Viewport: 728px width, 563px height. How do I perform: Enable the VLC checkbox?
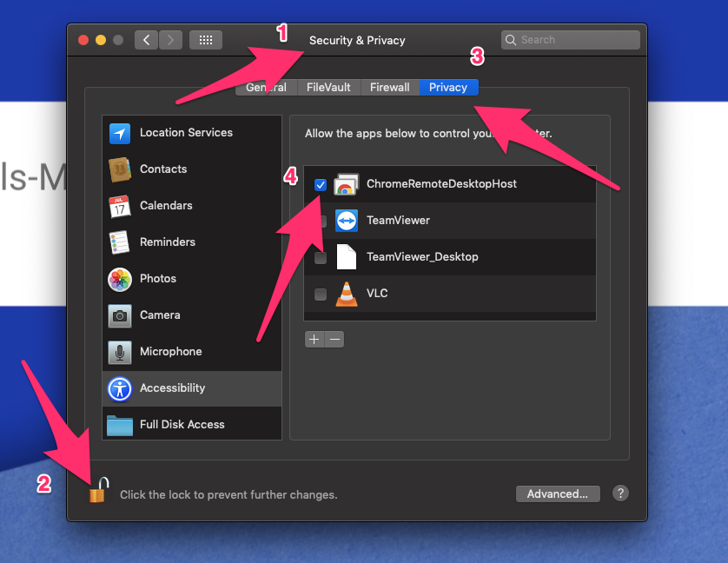pos(321,294)
